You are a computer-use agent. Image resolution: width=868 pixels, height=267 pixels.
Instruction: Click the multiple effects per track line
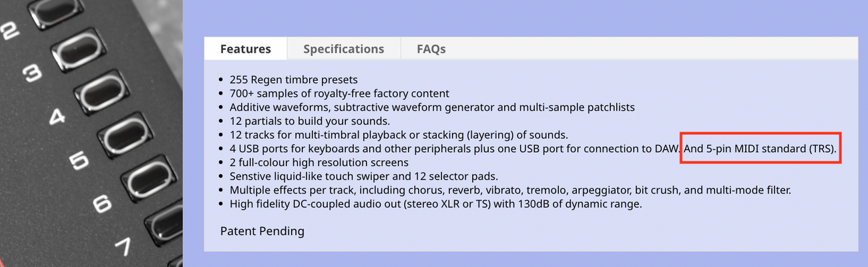510,190
